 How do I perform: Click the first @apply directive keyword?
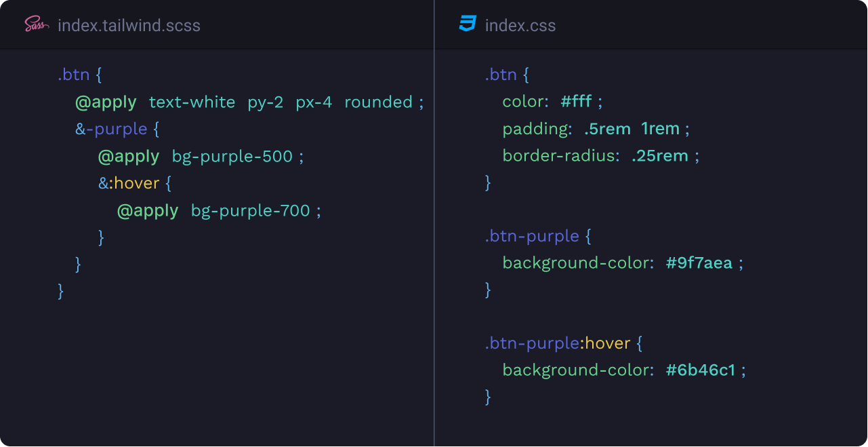tap(106, 102)
